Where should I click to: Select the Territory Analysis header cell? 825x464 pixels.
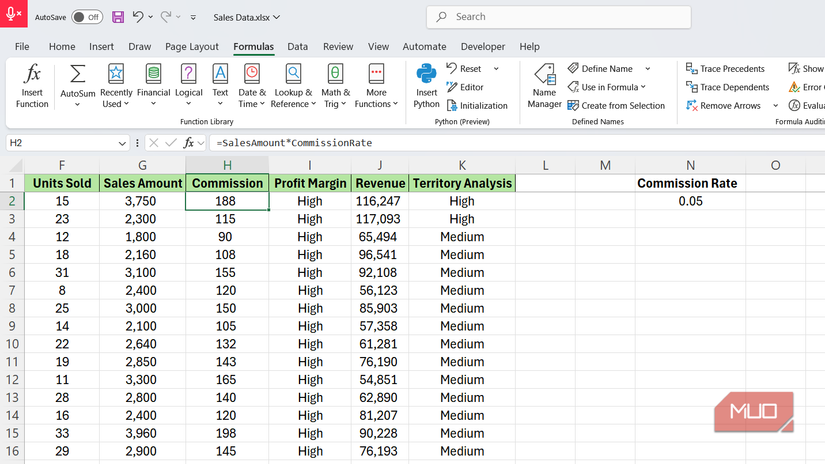[x=462, y=183]
